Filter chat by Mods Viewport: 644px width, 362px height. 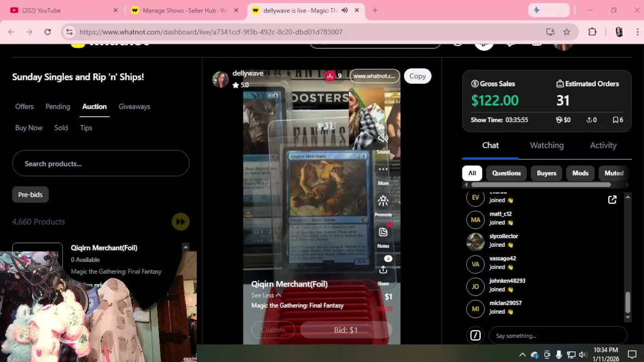[x=580, y=173]
